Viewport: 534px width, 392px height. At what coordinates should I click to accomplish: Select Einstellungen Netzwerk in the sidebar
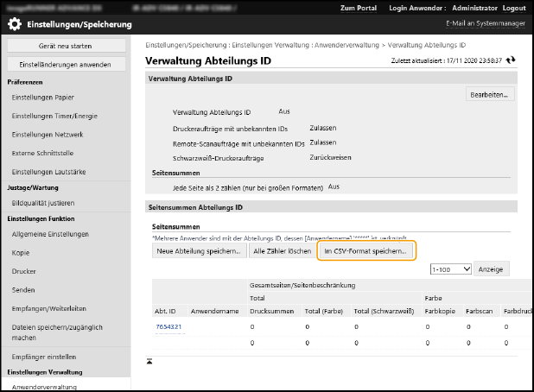point(47,135)
